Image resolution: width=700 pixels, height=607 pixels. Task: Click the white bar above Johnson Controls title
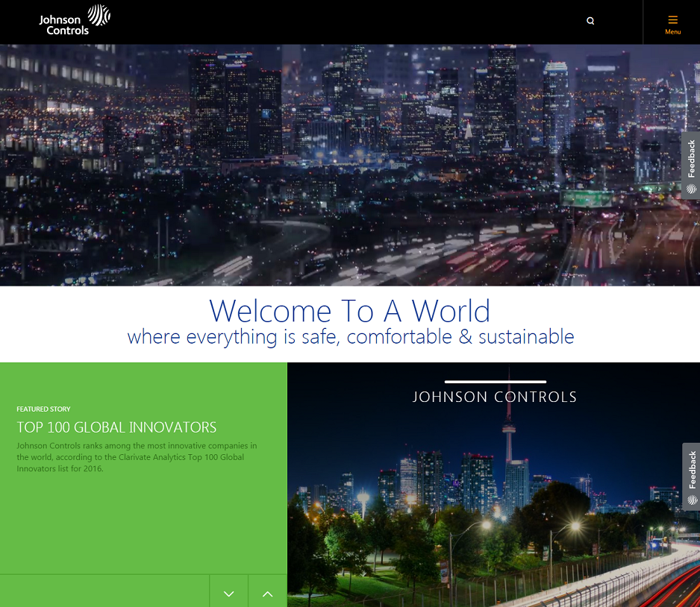[495, 382]
